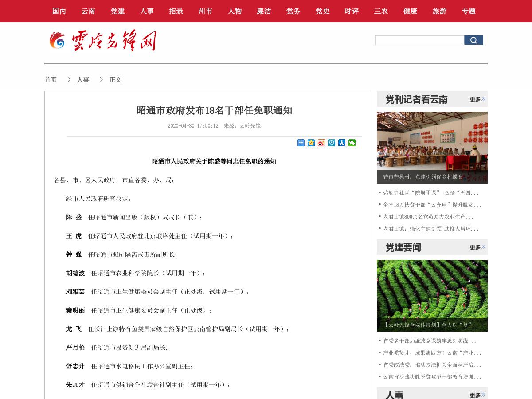The height and width of the screenshot is (399, 532).
Task: Expand 更多 beside 人事 sidebar section
Action: point(477,395)
